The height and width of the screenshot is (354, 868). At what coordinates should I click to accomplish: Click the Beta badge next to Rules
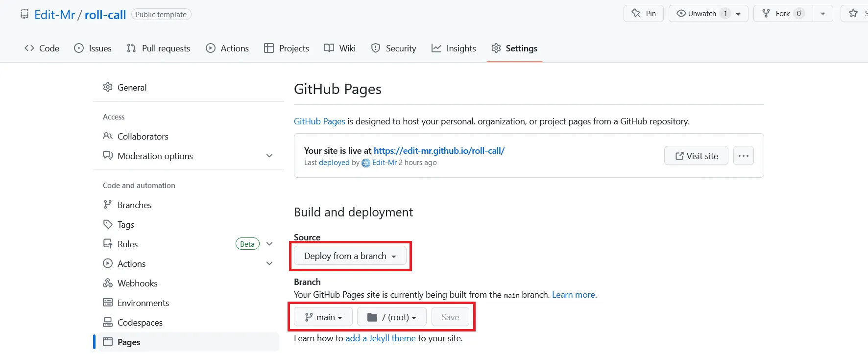click(x=247, y=244)
